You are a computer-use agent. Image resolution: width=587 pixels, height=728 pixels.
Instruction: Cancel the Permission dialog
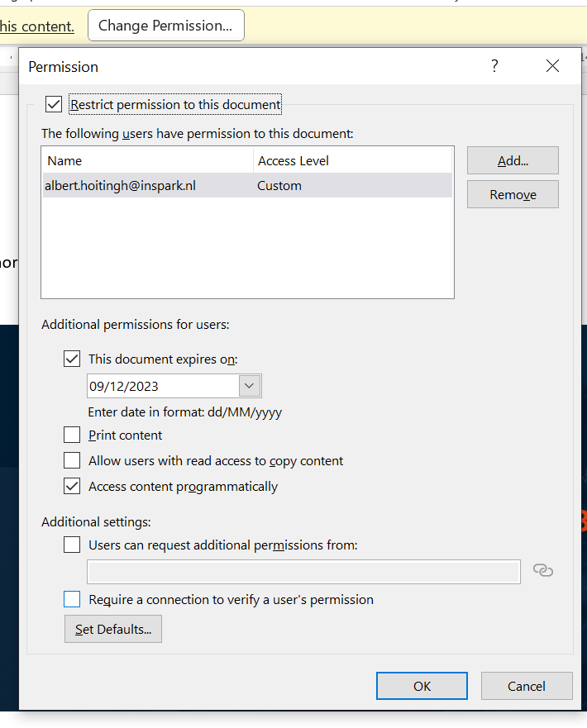click(x=527, y=686)
